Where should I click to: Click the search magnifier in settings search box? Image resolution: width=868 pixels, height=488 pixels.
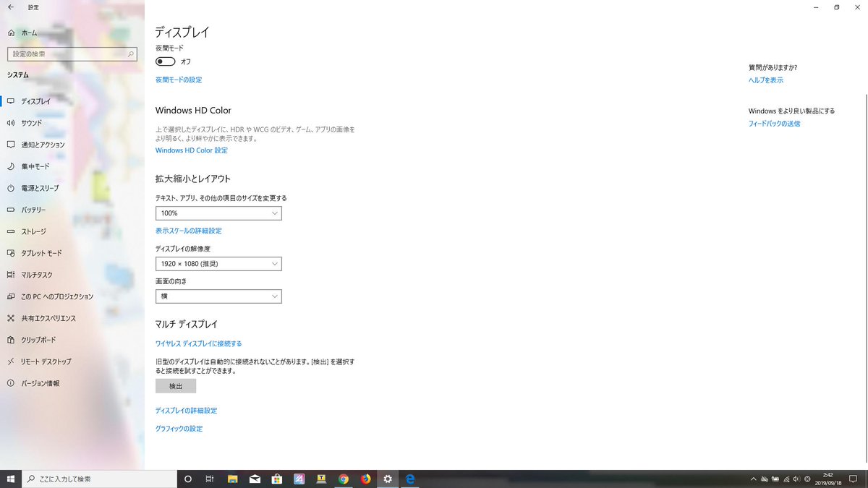(x=131, y=54)
